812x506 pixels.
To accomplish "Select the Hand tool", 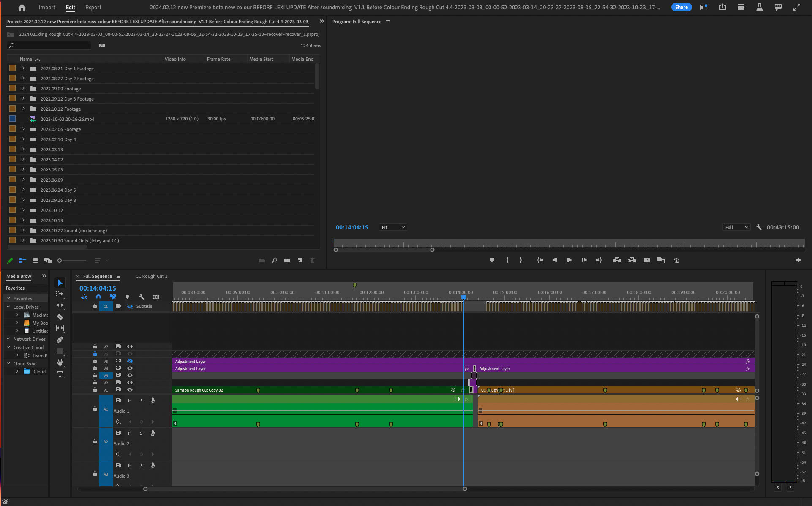I will 60,362.
